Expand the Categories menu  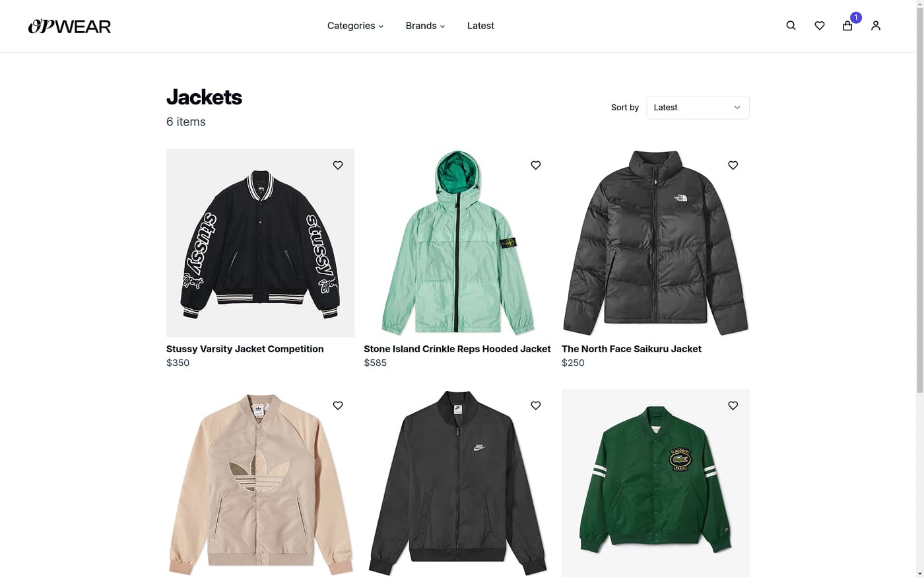(355, 26)
